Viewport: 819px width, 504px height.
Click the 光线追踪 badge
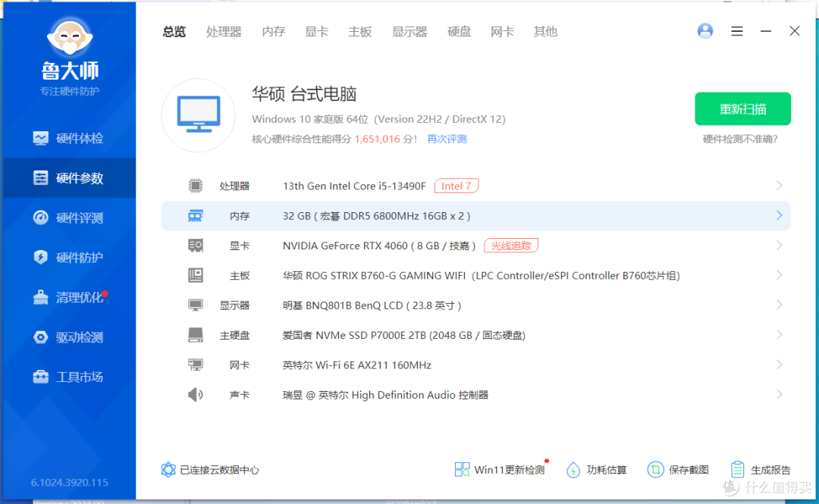click(511, 246)
